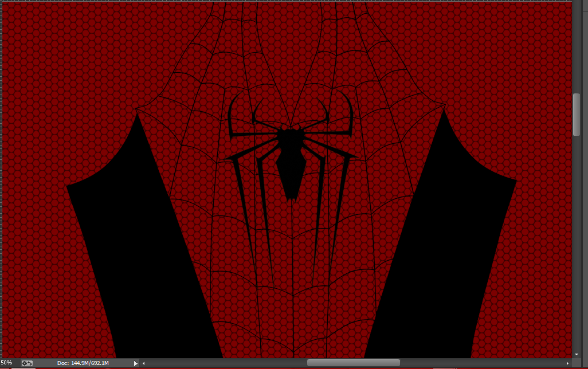This screenshot has width=588, height=369.
Task: Click the status bar gear preview icon
Action: coord(27,363)
